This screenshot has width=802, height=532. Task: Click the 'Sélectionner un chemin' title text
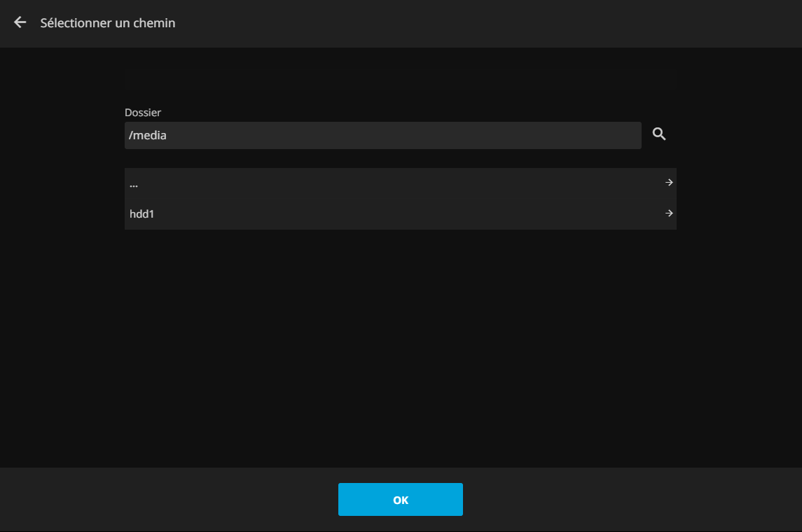pyautogui.click(x=108, y=23)
